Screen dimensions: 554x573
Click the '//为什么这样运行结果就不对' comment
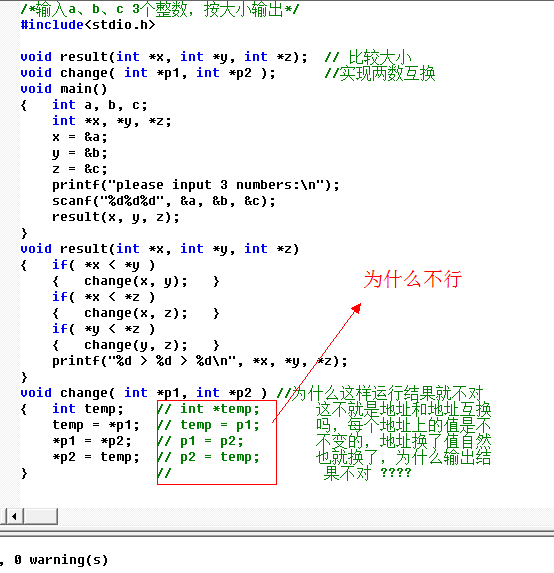pos(380,393)
